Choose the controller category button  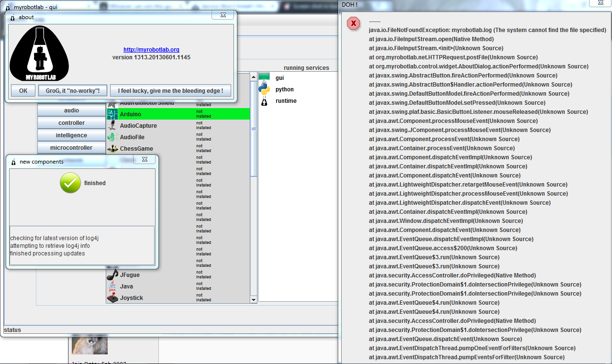(x=72, y=123)
